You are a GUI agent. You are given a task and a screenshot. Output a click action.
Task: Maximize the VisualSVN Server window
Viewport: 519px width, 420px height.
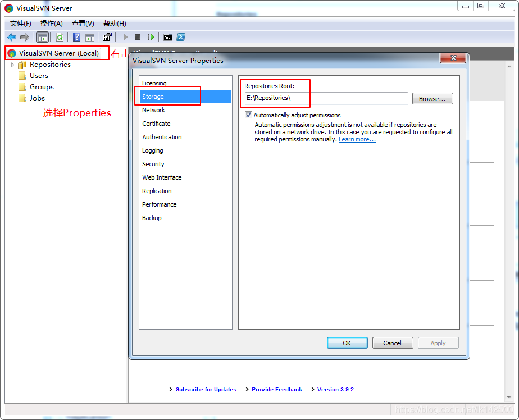(481, 6)
